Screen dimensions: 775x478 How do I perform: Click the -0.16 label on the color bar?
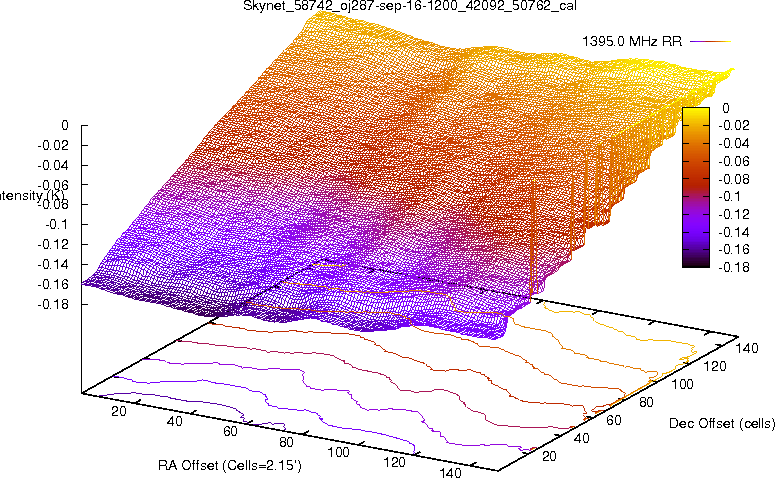click(x=733, y=249)
